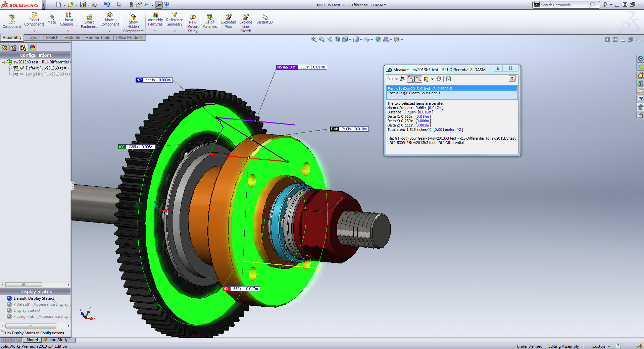Expand Reference Geometry dropdown arrow

(175, 31)
